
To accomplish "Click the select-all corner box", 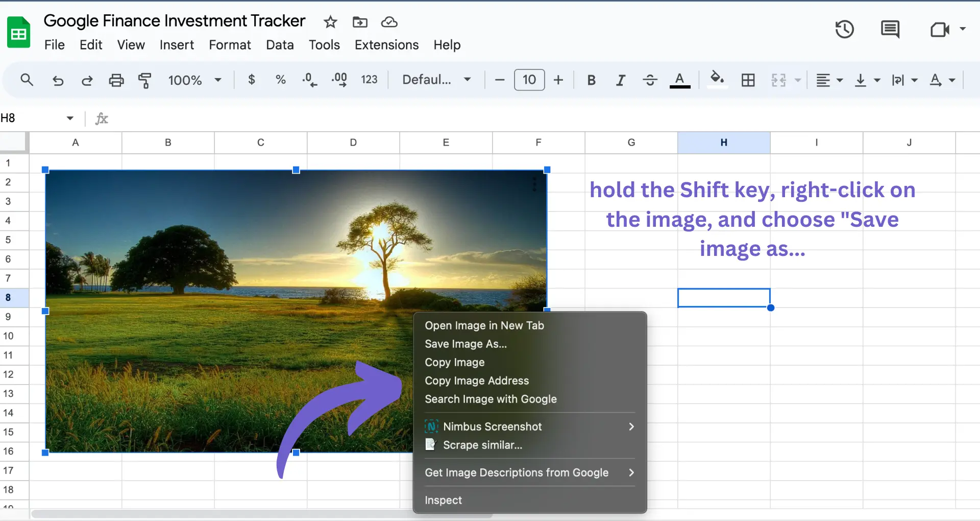I will tap(14, 143).
